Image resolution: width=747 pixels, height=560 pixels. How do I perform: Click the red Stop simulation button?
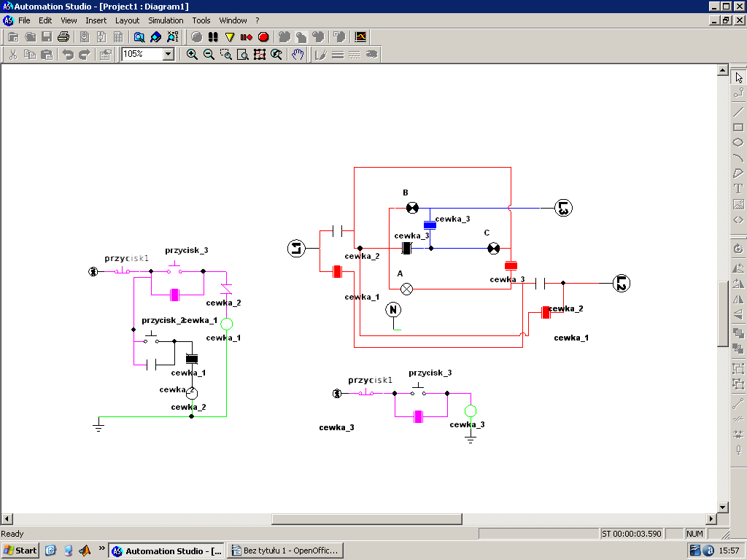coord(263,36)
